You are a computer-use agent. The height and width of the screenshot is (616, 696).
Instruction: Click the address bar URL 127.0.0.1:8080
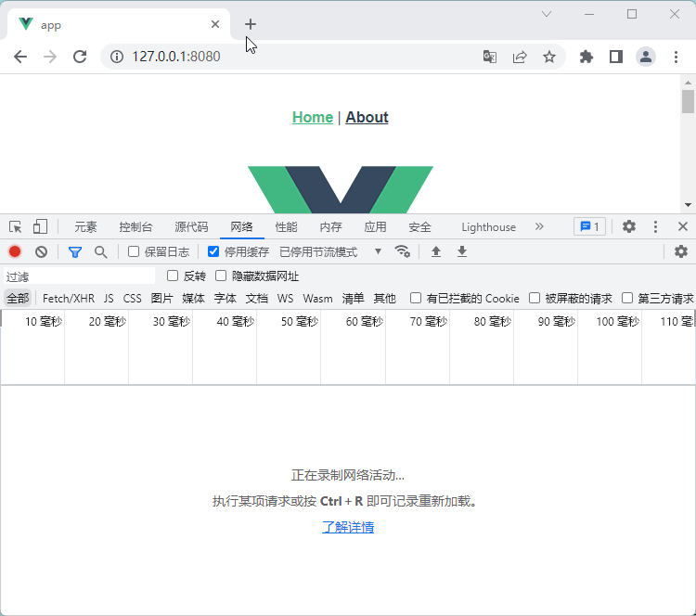(x=175, y=57)
